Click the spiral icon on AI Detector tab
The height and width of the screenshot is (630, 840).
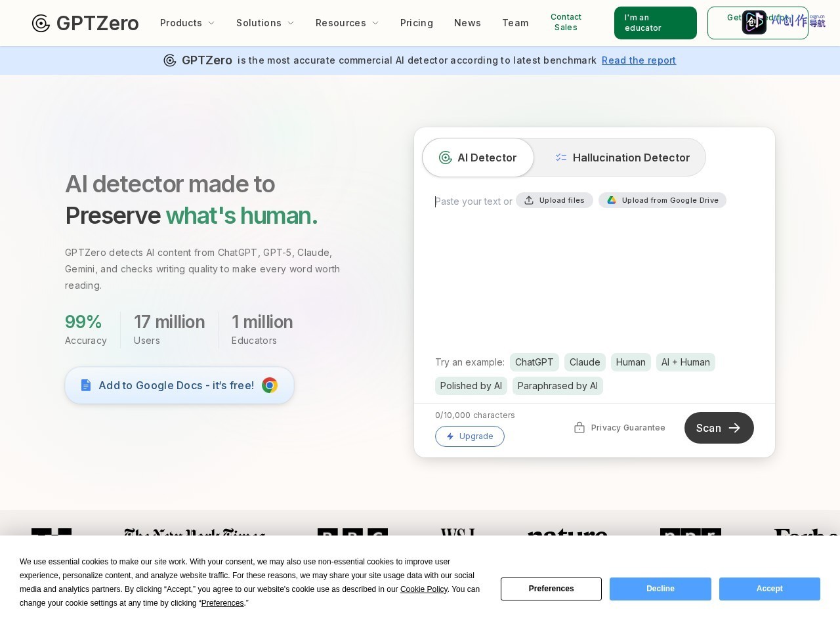(446, 157)
